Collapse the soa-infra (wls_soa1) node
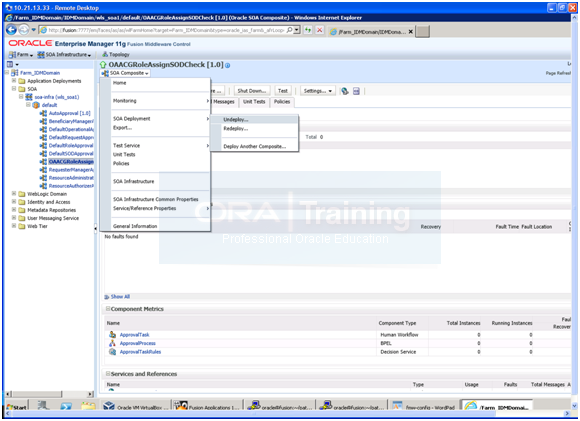The height and width of the screenshot is (421, 580). click(x=21, y=97)
